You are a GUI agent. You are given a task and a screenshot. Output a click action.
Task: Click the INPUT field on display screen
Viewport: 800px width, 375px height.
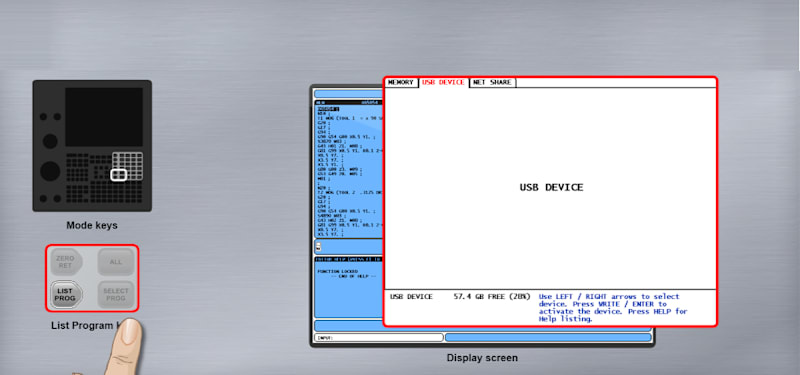[378, 337]
